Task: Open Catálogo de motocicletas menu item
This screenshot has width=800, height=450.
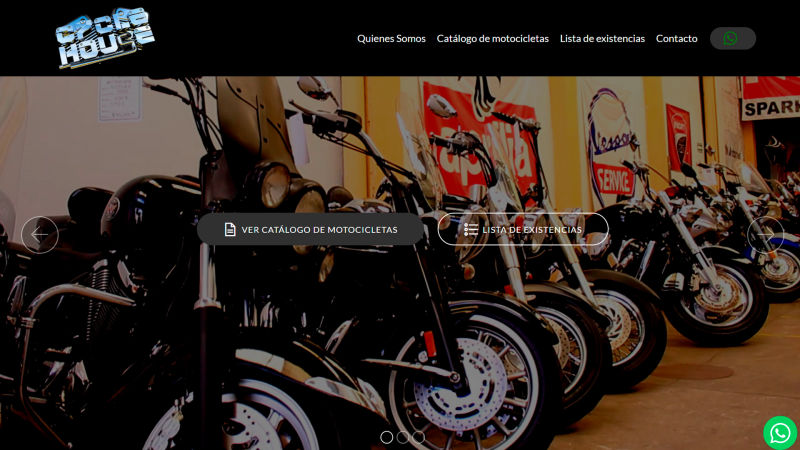Action: coord(492,38)
